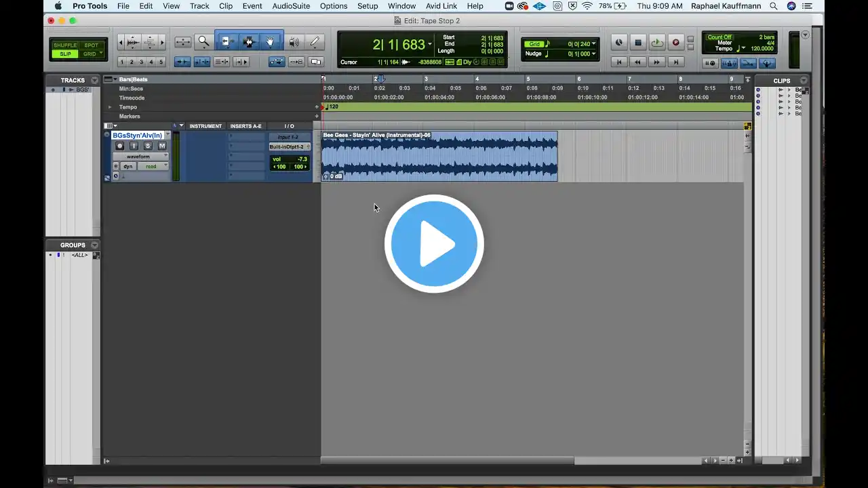Open the Grid value dropdown

594,44
